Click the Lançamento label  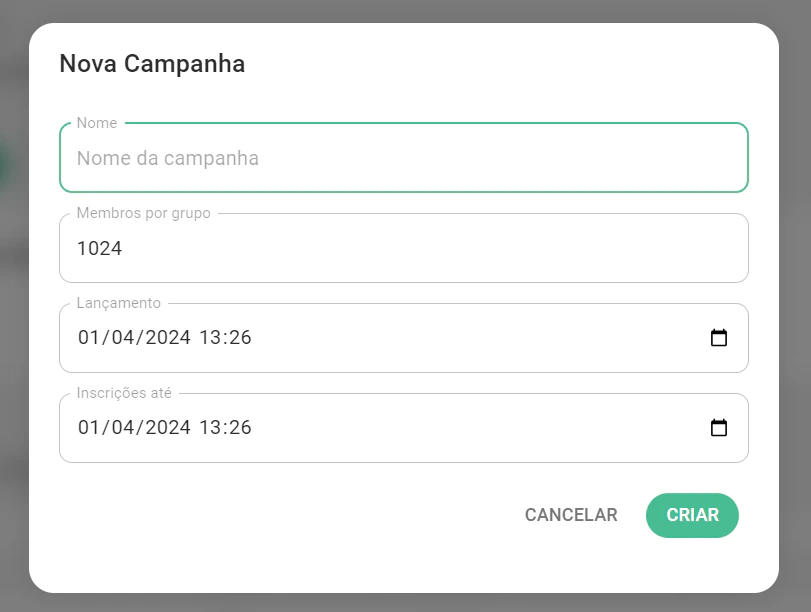point(119,303)
